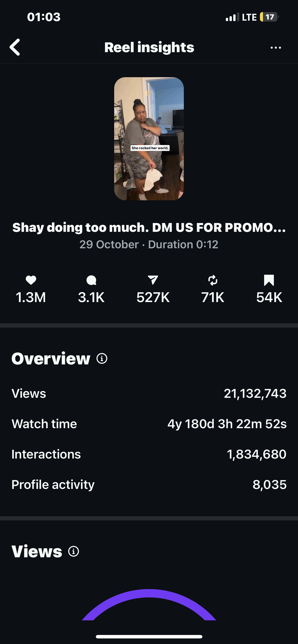Screen dimensions: 298x644
Task: Tap the 1.3M likes count
Action: [31, 297]
